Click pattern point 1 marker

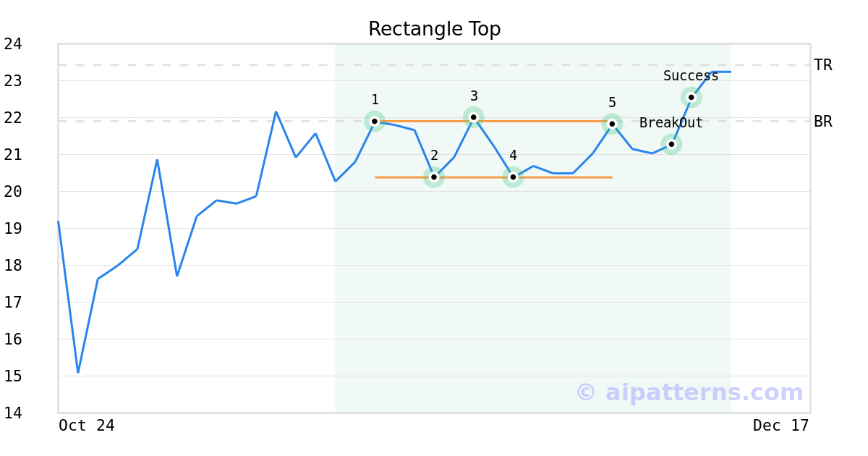coord(375,121)
